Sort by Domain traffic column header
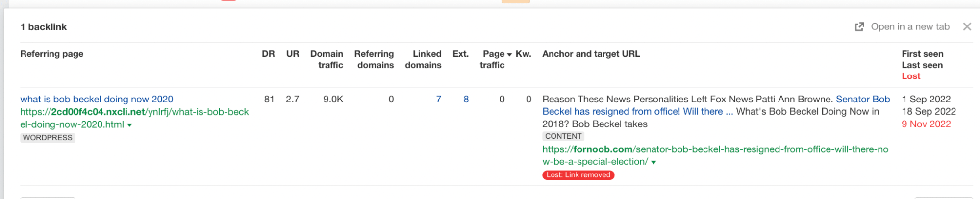The width and height of the screenshot is (980, 199). pos(327,59)
